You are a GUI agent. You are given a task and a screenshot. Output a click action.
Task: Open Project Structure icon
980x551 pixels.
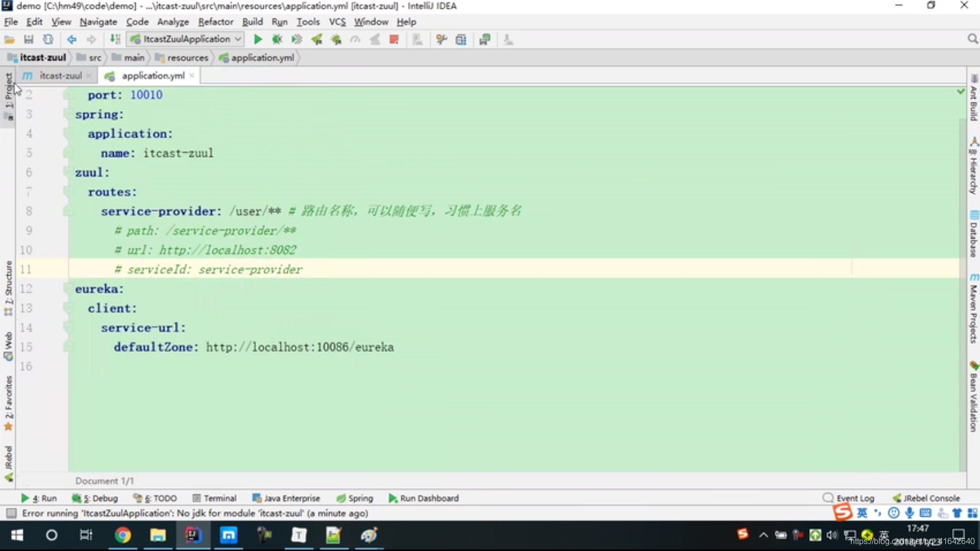[x=461, y=39]
